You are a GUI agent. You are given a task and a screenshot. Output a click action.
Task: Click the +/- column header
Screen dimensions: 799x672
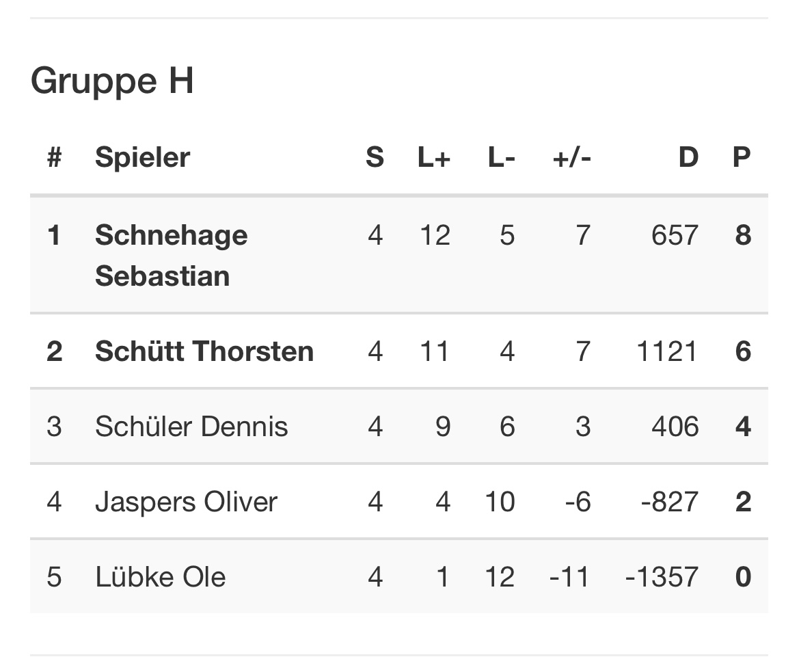[571, 157]
